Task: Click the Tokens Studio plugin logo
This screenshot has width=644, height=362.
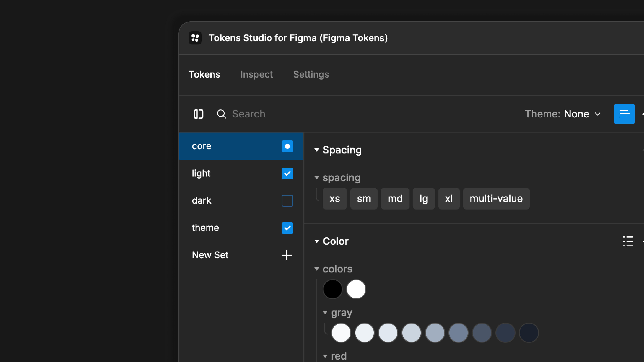Action: (x=195, y=38)
